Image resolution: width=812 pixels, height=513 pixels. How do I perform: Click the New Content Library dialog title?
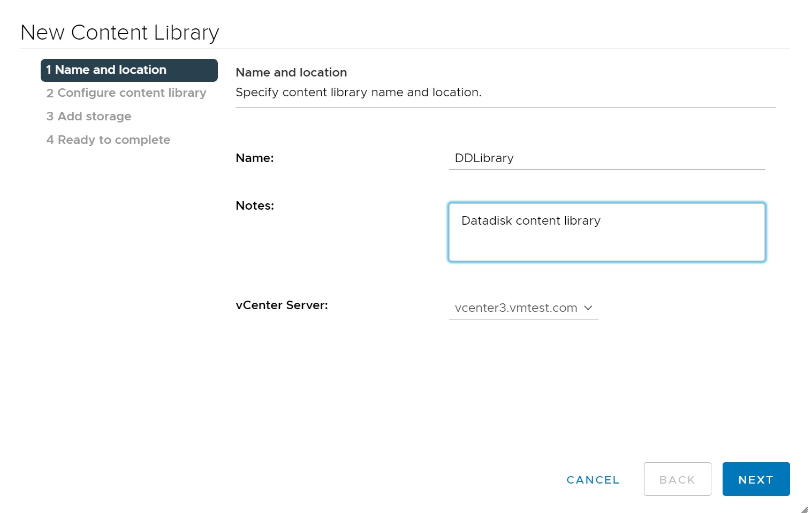click(x=120, y=33)
